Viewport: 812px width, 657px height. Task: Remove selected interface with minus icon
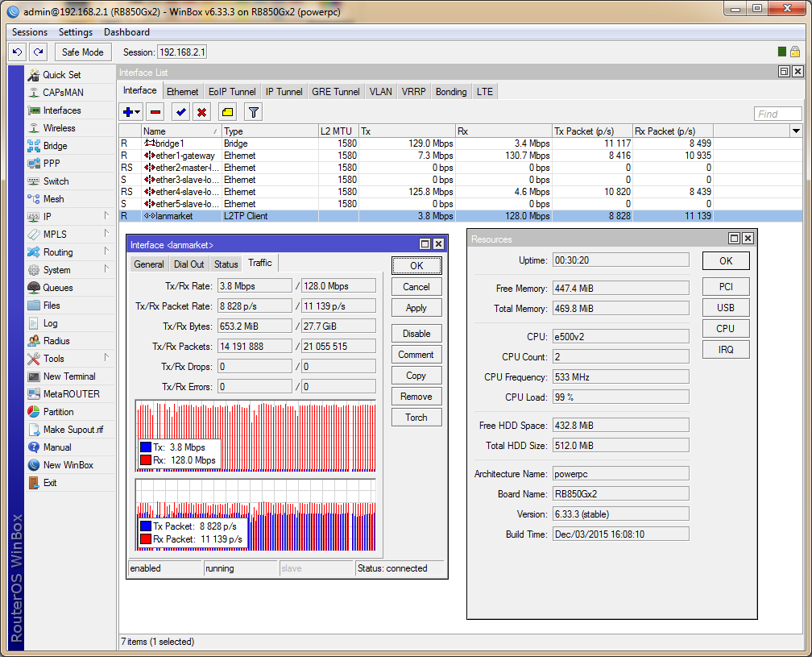(155, 111)
